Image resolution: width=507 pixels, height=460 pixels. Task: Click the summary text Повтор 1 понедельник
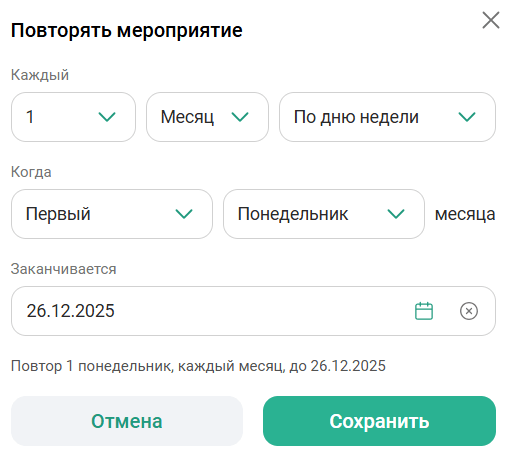click(x=92, y=366)
